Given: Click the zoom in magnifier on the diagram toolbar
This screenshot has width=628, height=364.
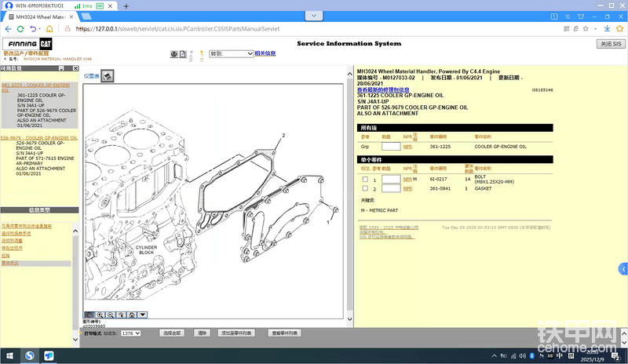Looking at the screenshot, I should [100, 315].
